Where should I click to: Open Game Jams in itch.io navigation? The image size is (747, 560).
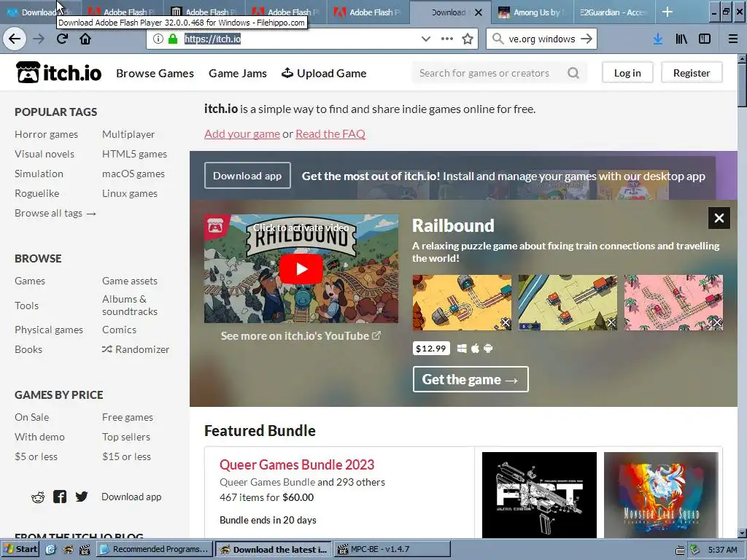(x=238, y=74)
